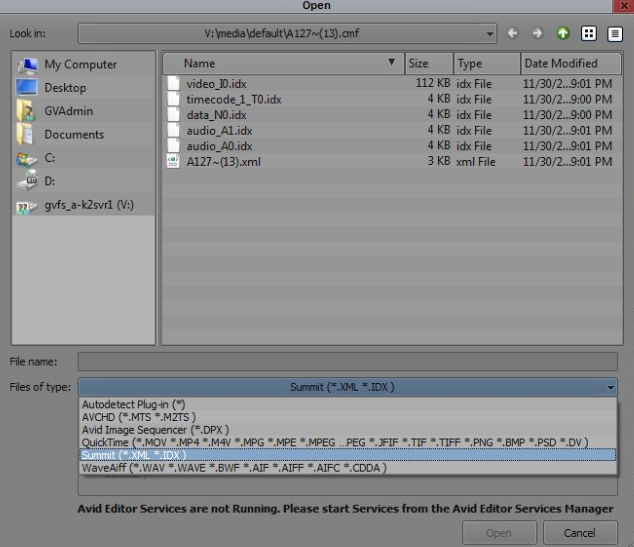
Task: Click My Computer label in sidebar
Action: [80, 65]
